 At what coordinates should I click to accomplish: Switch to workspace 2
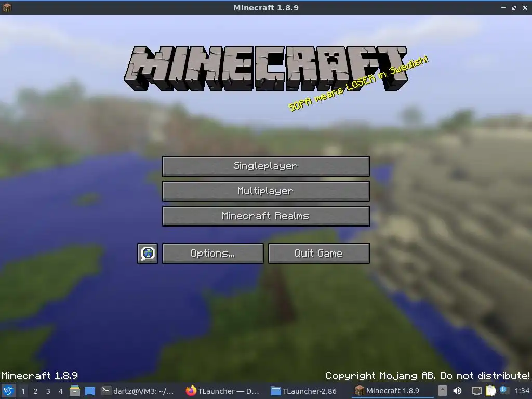[x=36, y=391]
